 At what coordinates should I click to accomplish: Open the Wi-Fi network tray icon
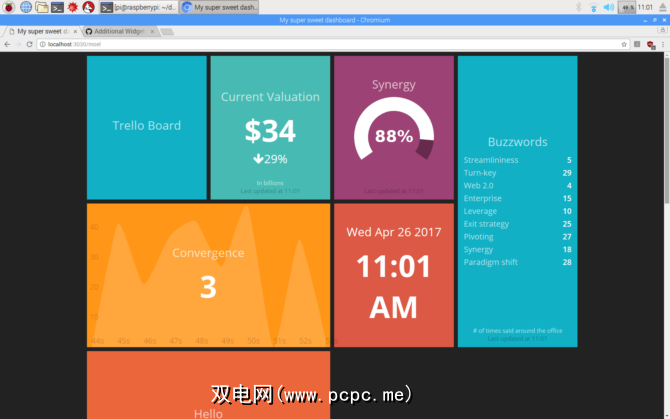point(593,7)
